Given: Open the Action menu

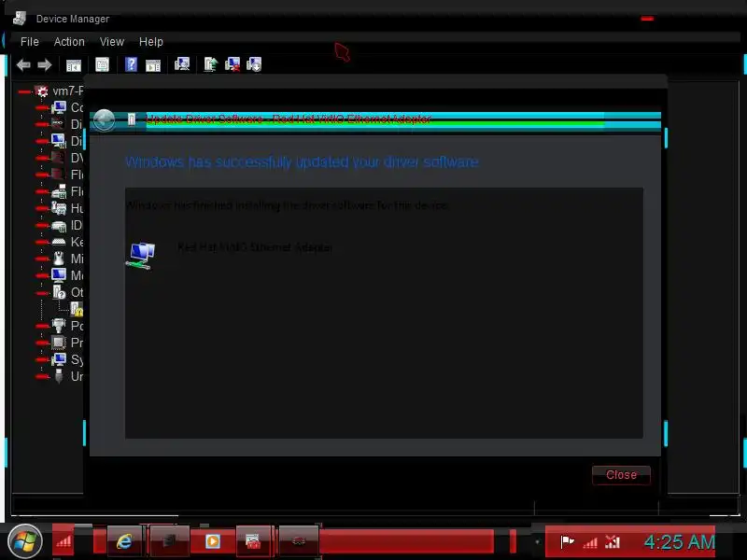Looking at the screenshot, I should (69, 42).
